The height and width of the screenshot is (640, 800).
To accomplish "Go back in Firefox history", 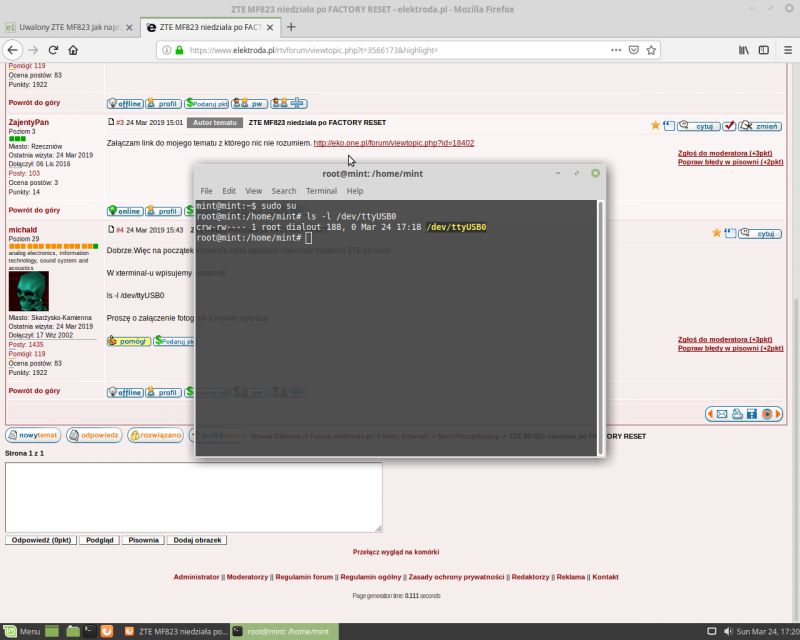I will click(13, 50).
